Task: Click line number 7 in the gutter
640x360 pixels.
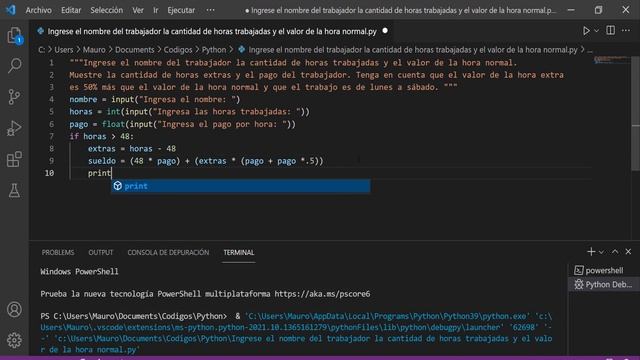Action: 51,136
